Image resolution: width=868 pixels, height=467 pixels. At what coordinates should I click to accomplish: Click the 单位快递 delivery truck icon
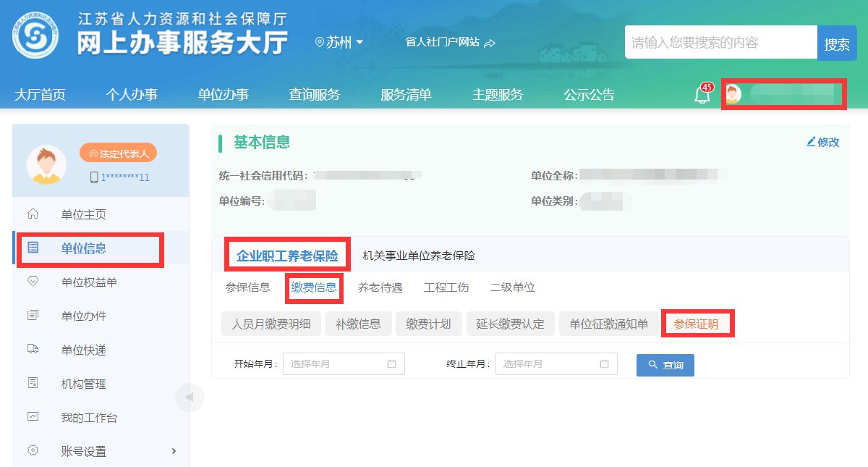pos(33,350)
